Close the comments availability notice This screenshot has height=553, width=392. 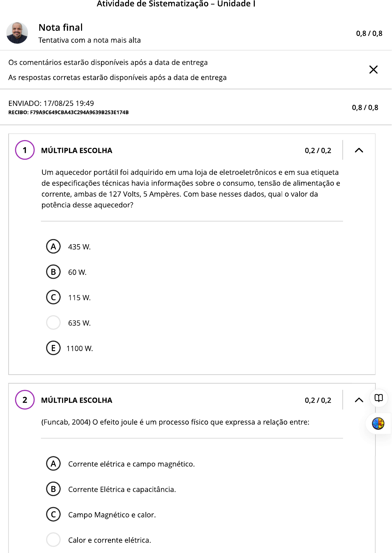click(x=373, y=70)
